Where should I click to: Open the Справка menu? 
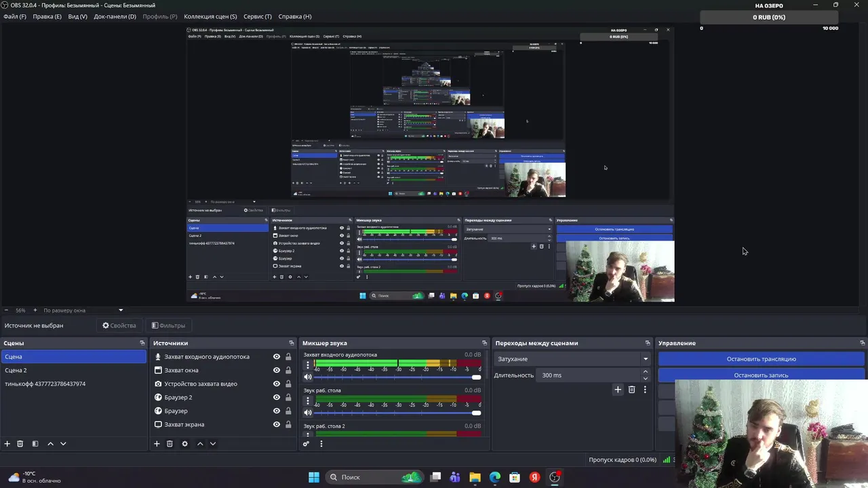click(295, 16)
